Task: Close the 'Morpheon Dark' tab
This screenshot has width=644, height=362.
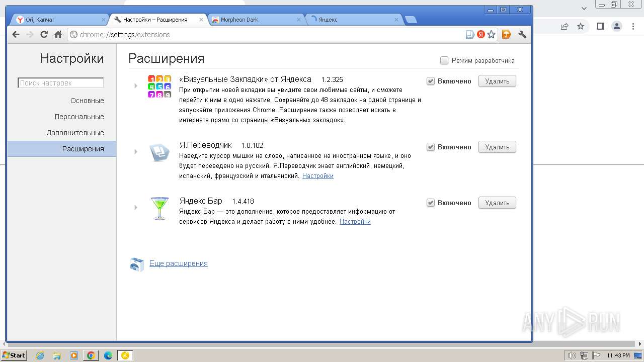Action: (x=298, y=20)
